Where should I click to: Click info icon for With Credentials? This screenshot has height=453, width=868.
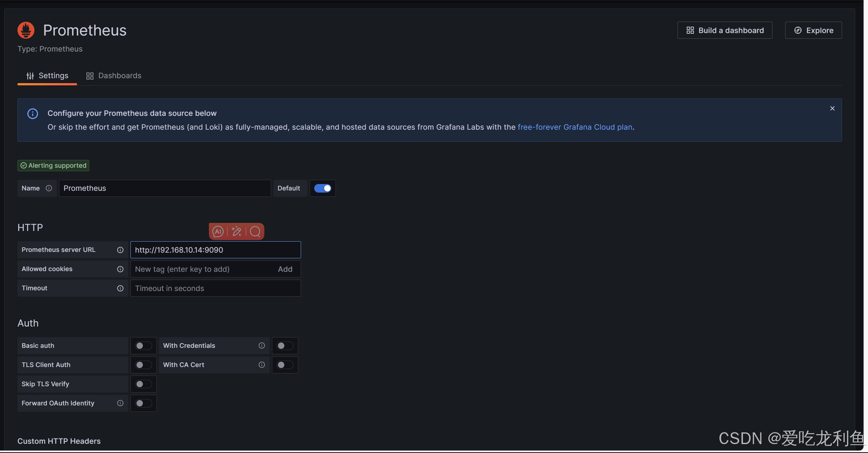[x=262, y=346]
